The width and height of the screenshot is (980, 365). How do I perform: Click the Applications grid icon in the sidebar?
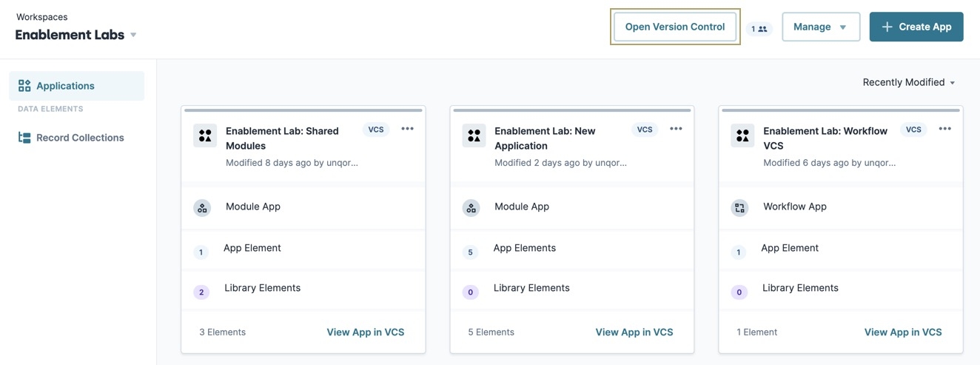click(24, 86)
